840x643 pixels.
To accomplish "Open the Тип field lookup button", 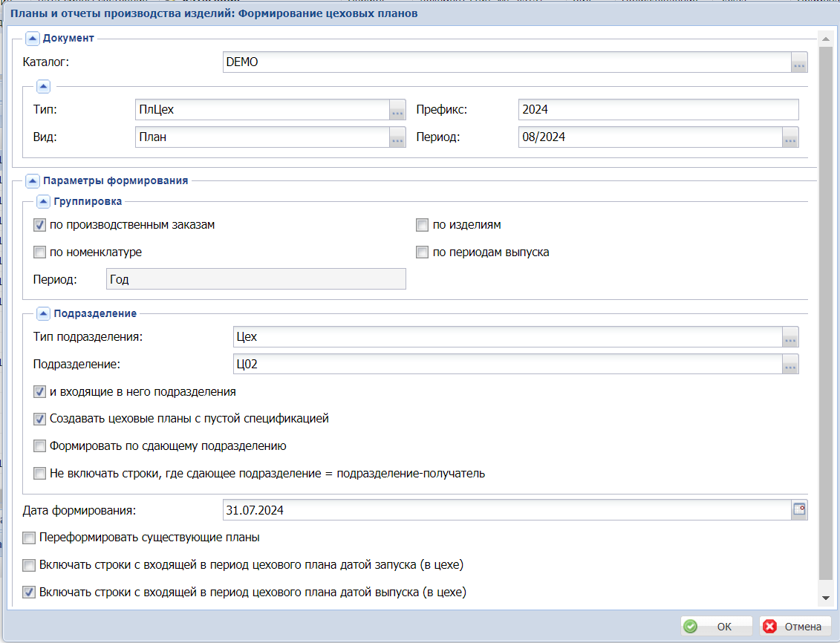I will [x=397, y=110].
